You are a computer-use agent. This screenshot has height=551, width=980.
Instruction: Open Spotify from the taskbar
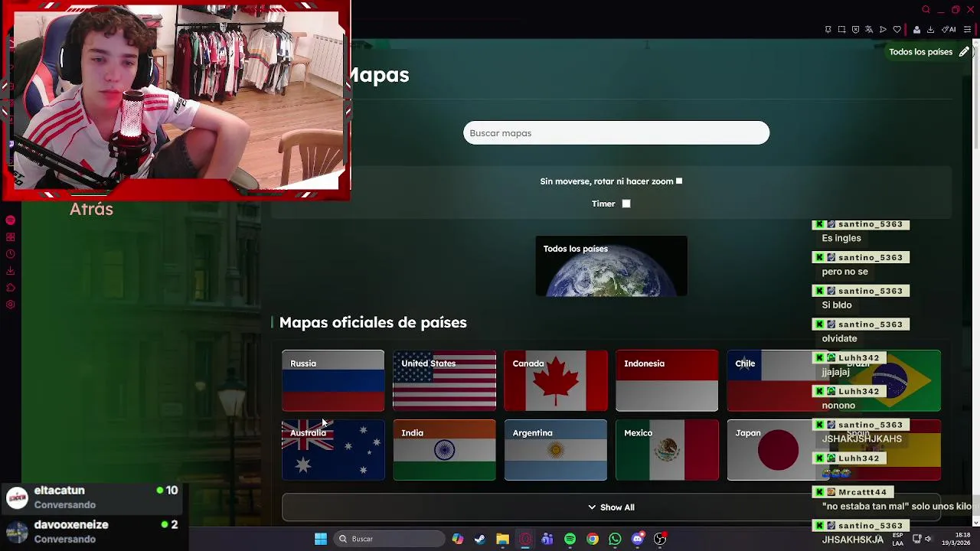point(570,539)
